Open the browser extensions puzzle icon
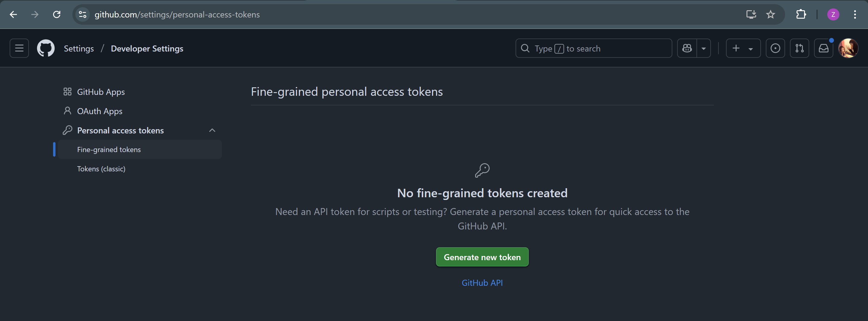The height and width of the screenshot is (321, 868). pos(801,14)
